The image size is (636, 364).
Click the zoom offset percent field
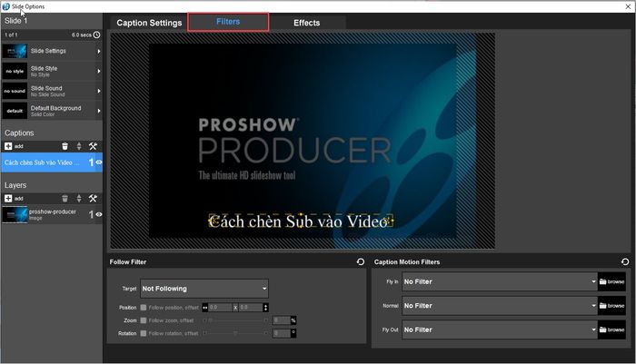281,320
